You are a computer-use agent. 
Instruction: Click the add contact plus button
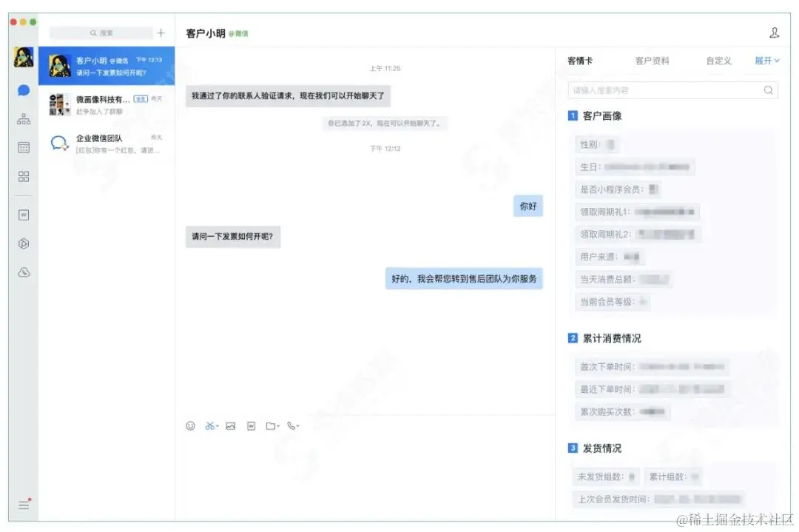161,33
